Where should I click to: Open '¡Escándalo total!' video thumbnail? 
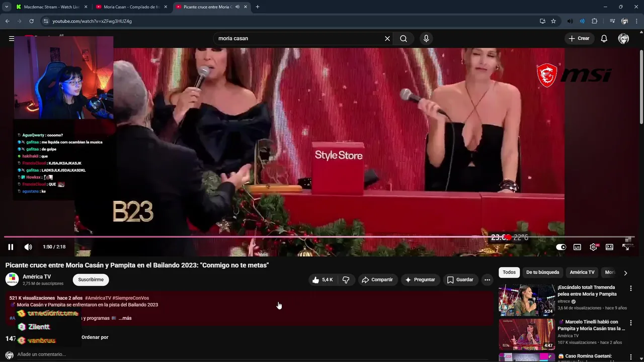pos(527,300)
